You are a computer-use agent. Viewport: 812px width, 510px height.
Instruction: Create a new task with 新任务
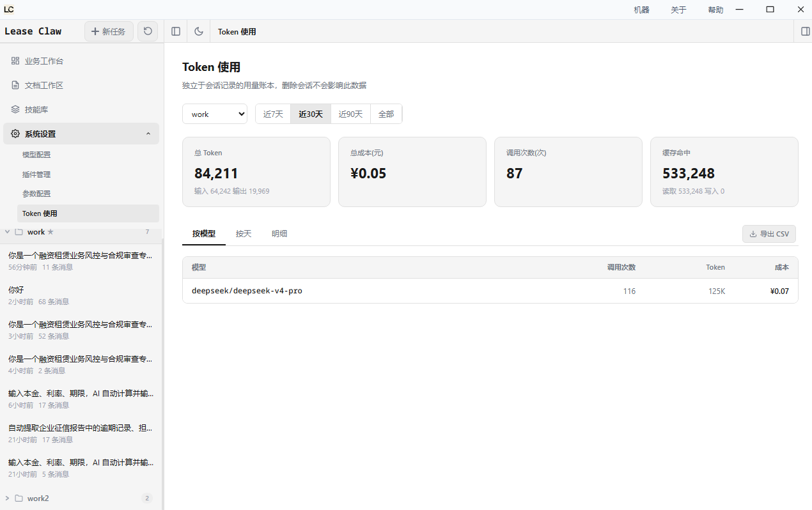pyautogui.click(x=109, y=31)
